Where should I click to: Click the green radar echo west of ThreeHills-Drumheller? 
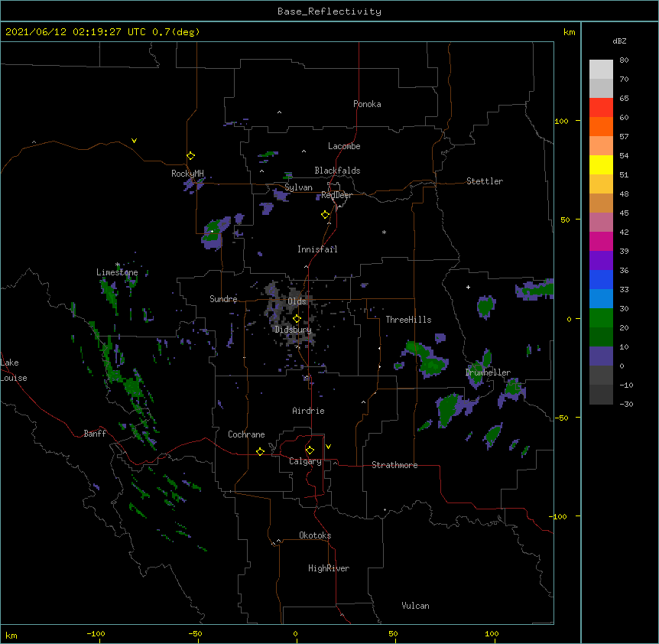coord(425,359)
